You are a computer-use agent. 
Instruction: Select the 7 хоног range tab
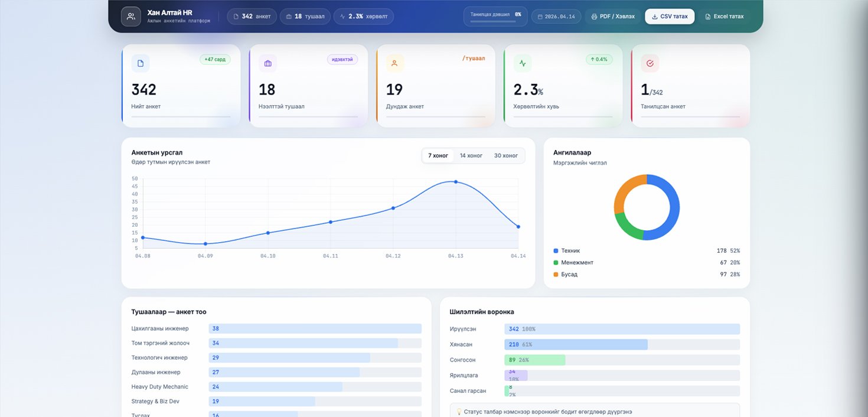point(438,156)
